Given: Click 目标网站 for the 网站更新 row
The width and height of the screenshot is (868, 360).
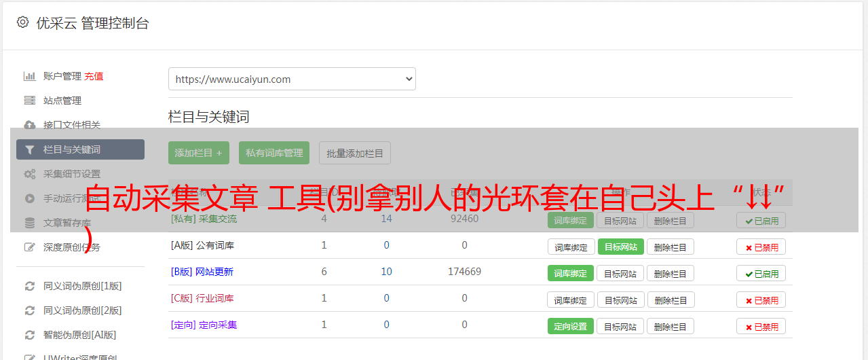Looking at the screenshot, I should [620, 273].
